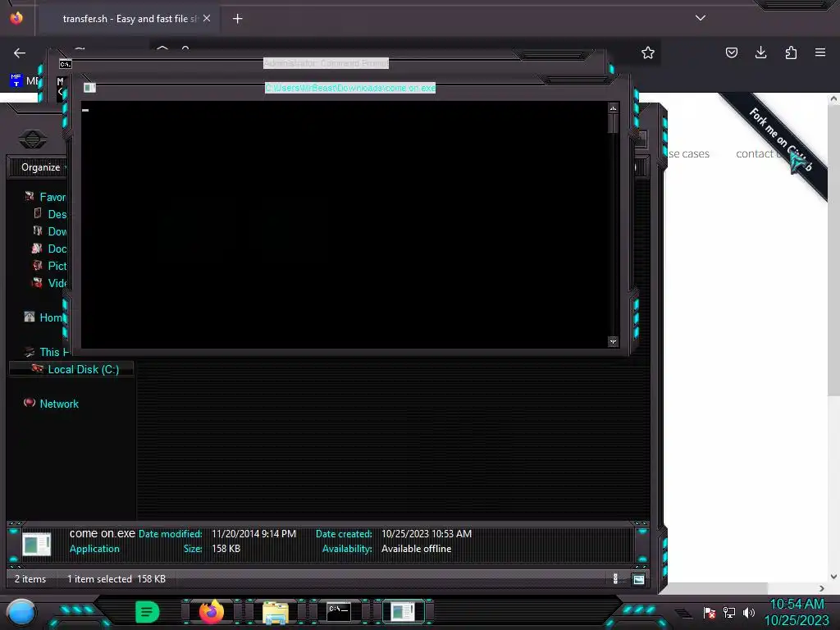Viewport: 840px width, 630px height.
Task: Open the volume speaker tray icon
Action: pyautogui.click(x=748, y=612)
